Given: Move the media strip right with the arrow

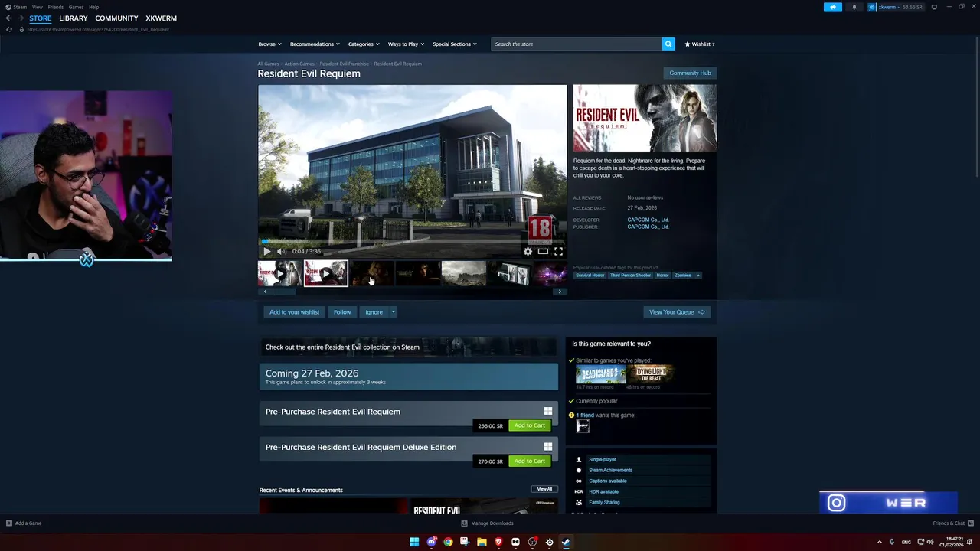Looking at the screenshot, I should click(x=560, y=292).
